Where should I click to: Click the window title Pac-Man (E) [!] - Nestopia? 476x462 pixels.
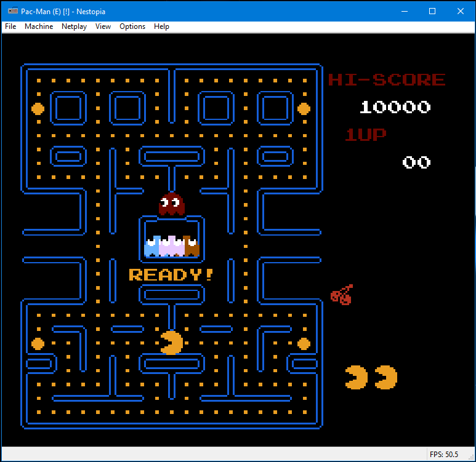click(63, 12)
